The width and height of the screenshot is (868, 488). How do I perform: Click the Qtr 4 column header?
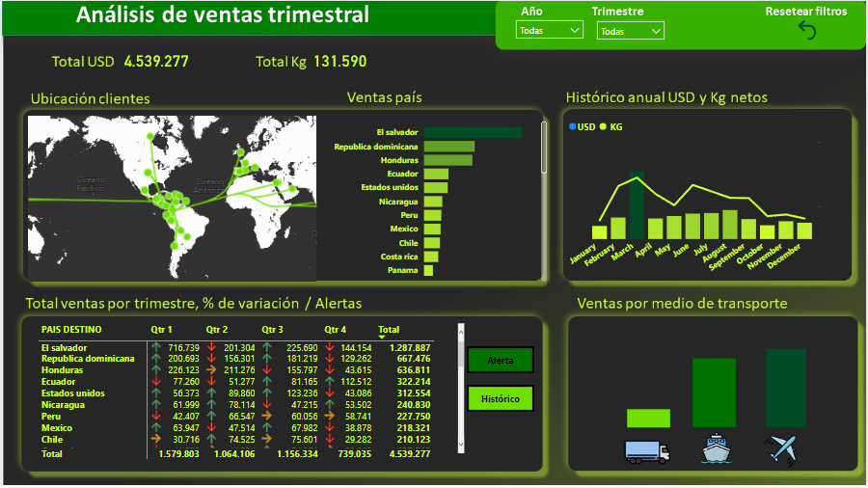coord(335,329)
